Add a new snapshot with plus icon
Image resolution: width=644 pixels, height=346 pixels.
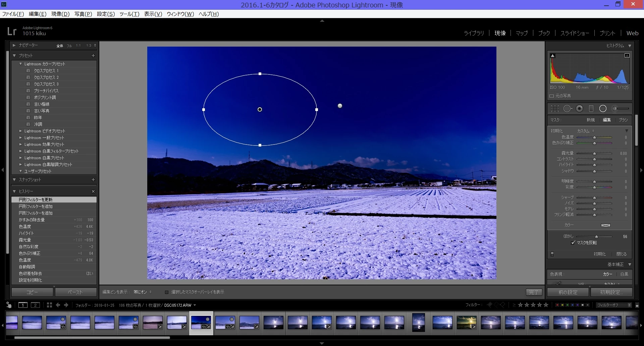pyautogui.click(x=93, y=180)
